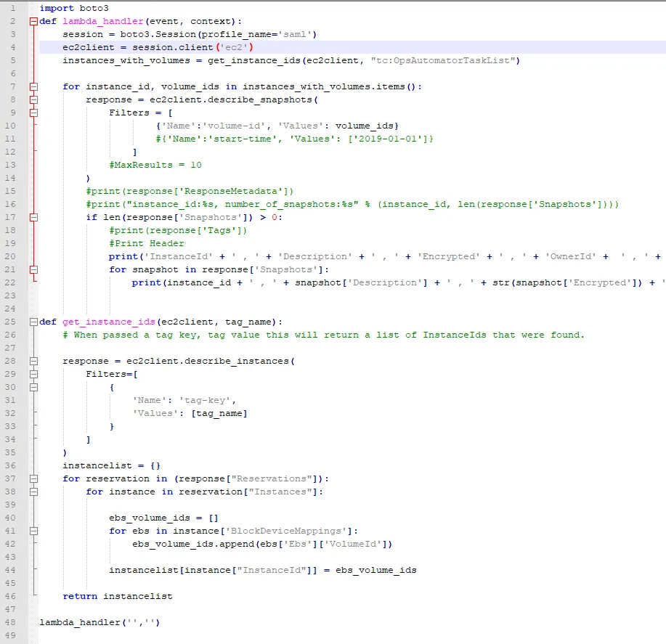Collapse the for snapshot loop fold

coord(34,269)
